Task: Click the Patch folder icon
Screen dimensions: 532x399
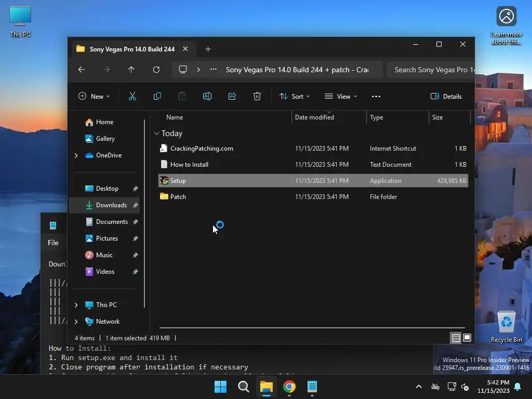Action: click(x=164, y=196)
